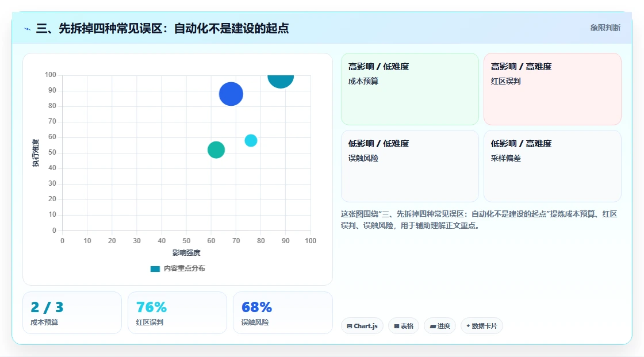Click the dark blue bubble near 68
Screen dimensions: 644x357
point(231,94)
